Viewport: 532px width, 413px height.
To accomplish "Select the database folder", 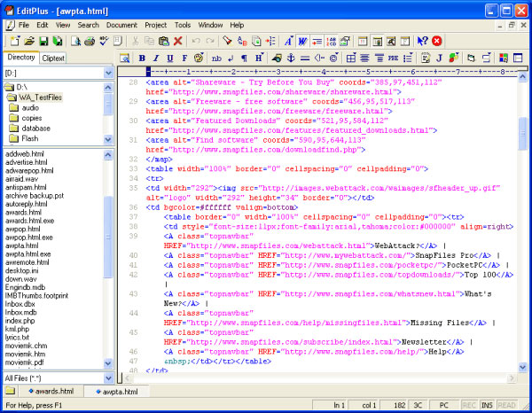I will [x=36, y=129].
